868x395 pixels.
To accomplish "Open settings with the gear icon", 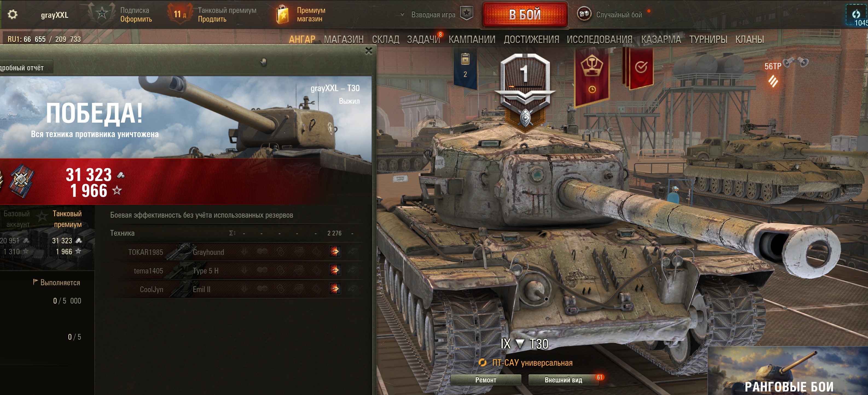I will [13, 15].
